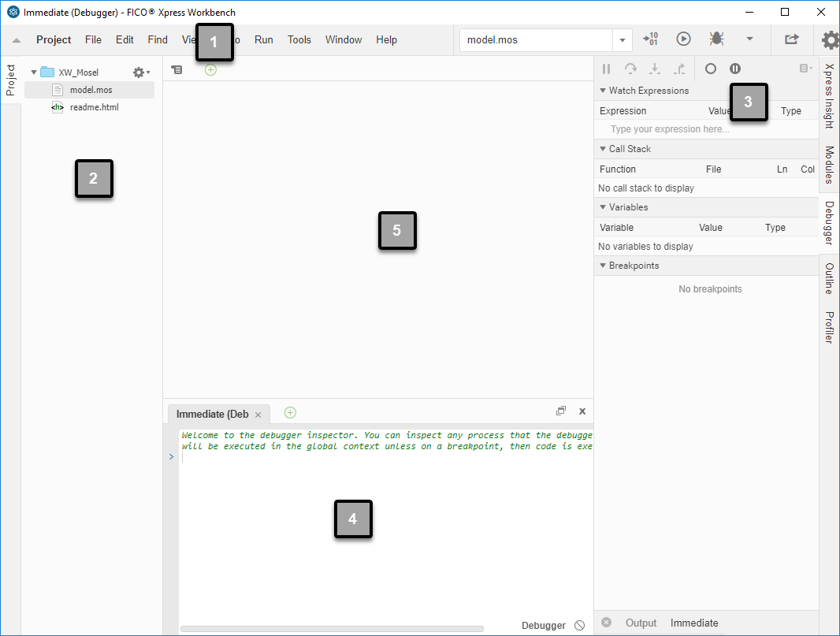Click the compile model icon
840x636 pixels.
650,39
